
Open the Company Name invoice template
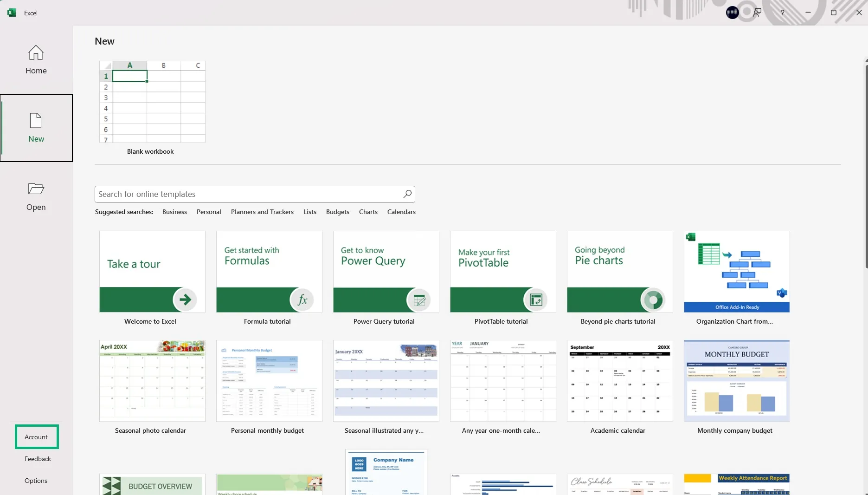(386, 472)
